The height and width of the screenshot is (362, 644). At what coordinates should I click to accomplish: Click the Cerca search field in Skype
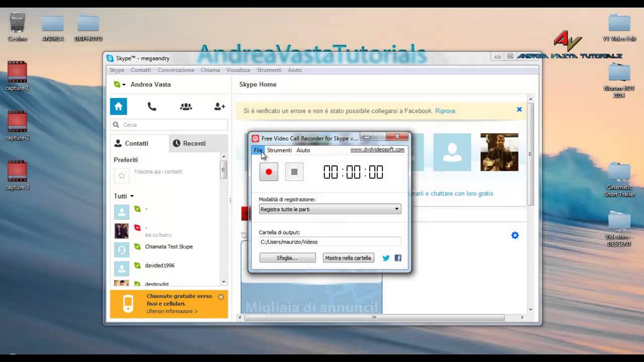click(169, 125)
